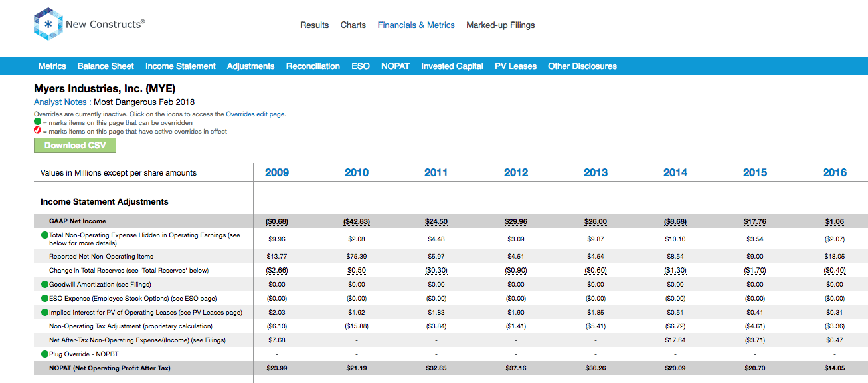Open the Overrides edit page link
This screenshot has height=383, width=868.
[x=255, y=114]
